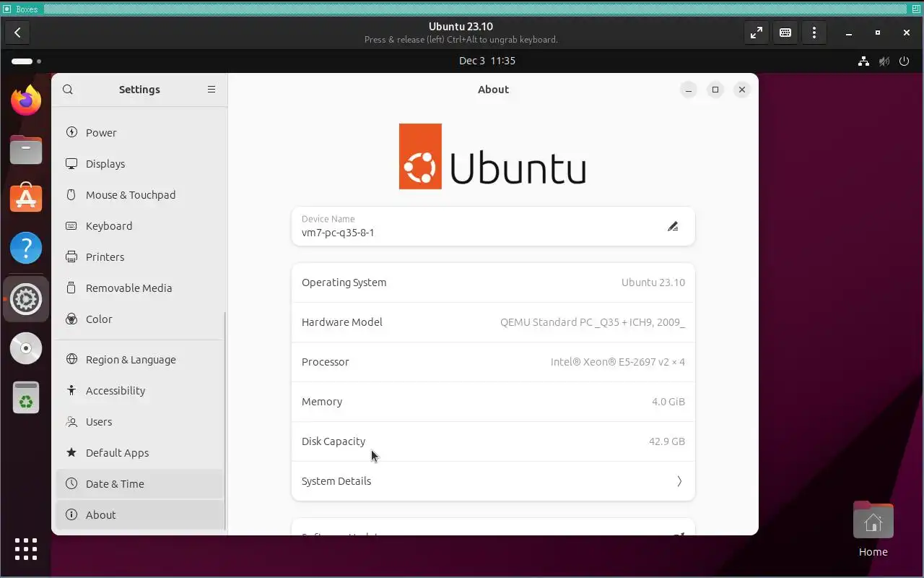Open Region & Language settings
Viewport: 924px width, 578px height.
[x=139, y=359]
